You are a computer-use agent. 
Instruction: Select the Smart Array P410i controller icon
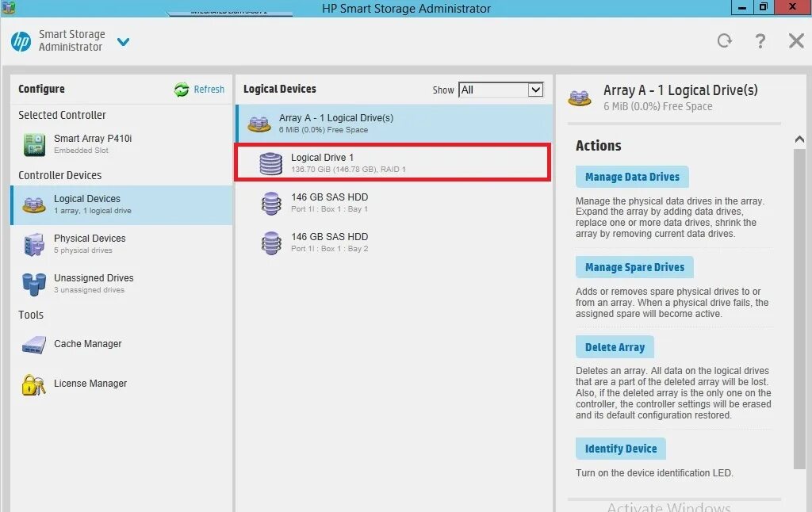point(34,144)
